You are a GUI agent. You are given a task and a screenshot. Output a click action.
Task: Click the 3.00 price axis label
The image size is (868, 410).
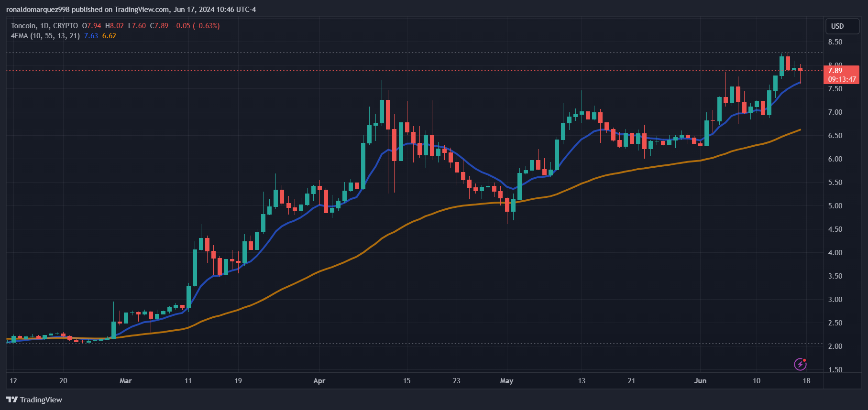[x=835, y=300]
